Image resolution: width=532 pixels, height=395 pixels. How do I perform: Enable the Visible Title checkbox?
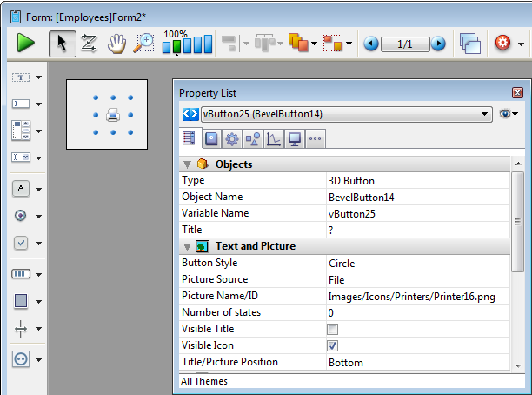click(x=332, y=330)
